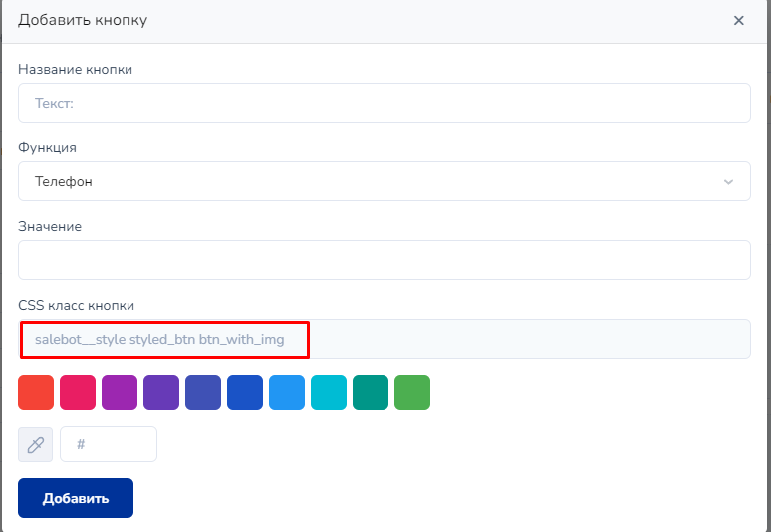Close the 'Добавить кнопку' dialog
This screenshot has height=532, width=771.
(738, 20)
